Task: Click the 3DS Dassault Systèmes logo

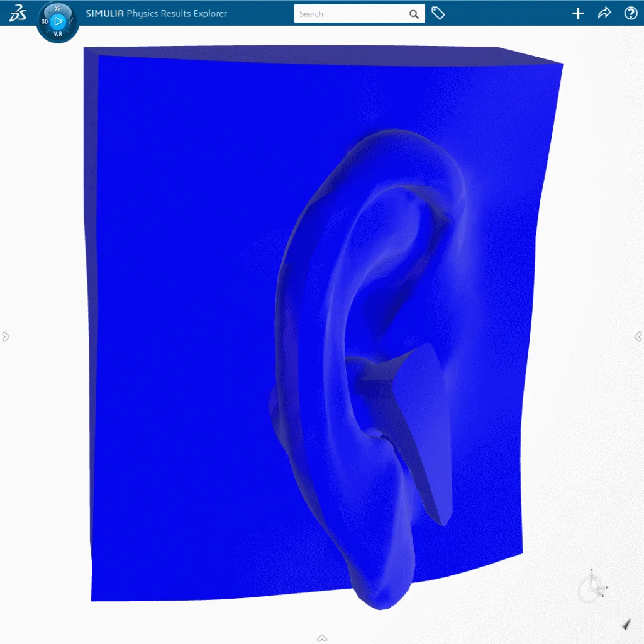Action: pos(18,13)
